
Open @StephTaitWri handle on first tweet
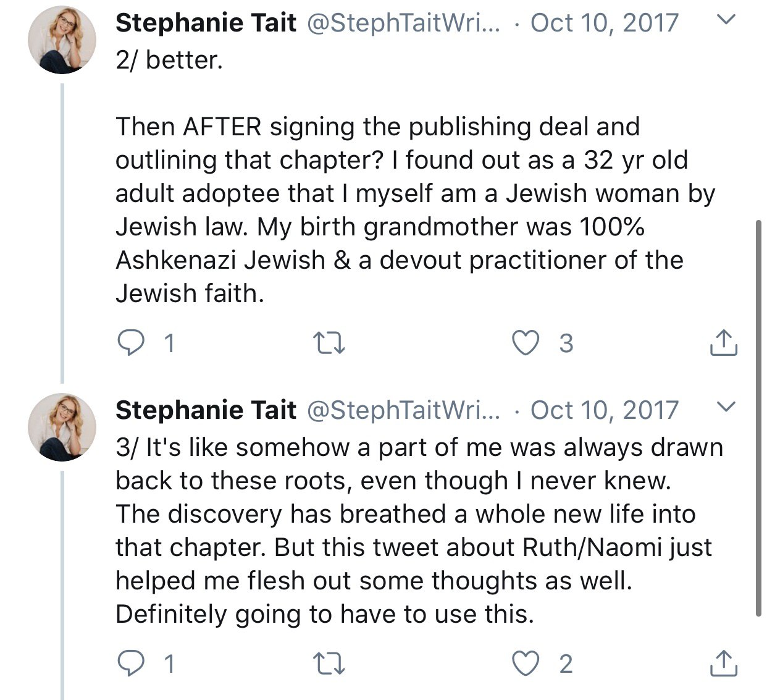point(404,23)
